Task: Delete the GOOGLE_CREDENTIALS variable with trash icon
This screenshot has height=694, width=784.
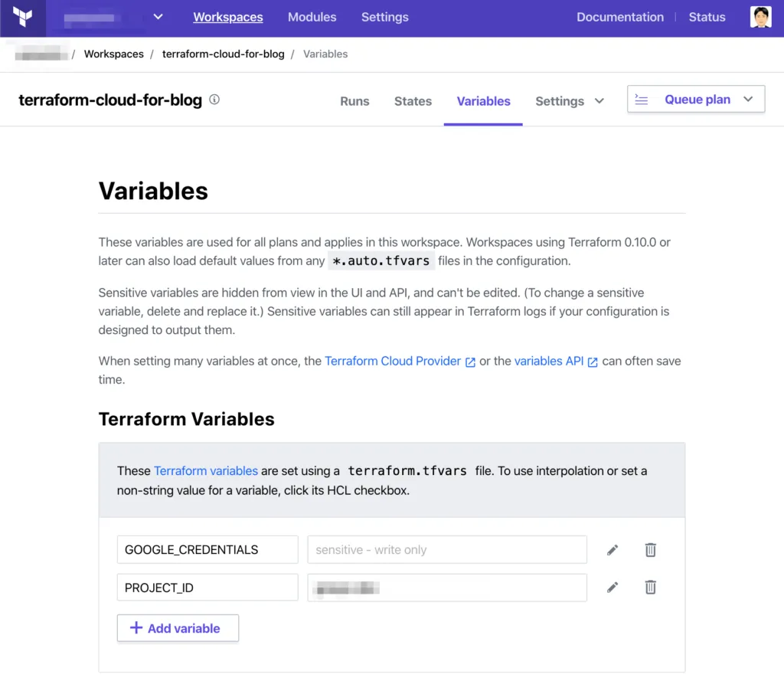Action: [650, 550]
